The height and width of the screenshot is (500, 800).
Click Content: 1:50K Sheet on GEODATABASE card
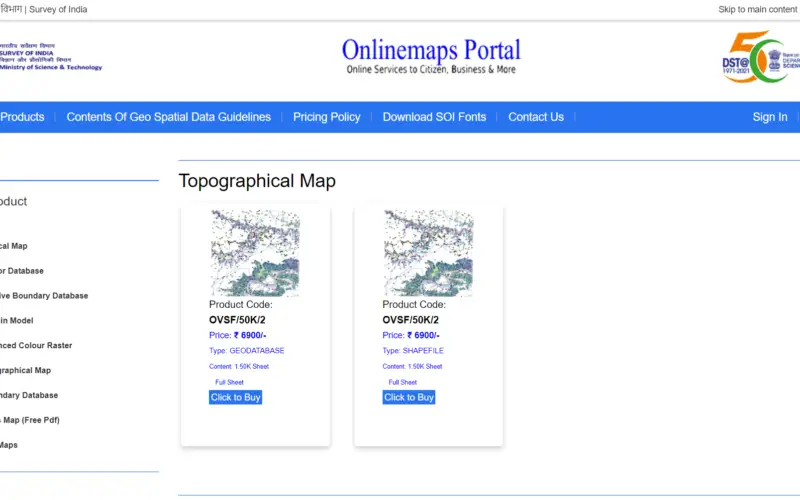[x=239, y=366]
